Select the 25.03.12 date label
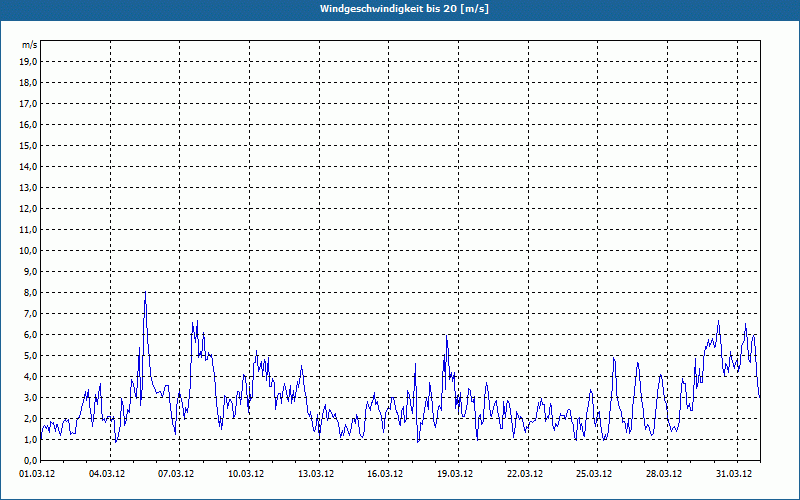This screenshot has height=500, width=800. (594, 474)
